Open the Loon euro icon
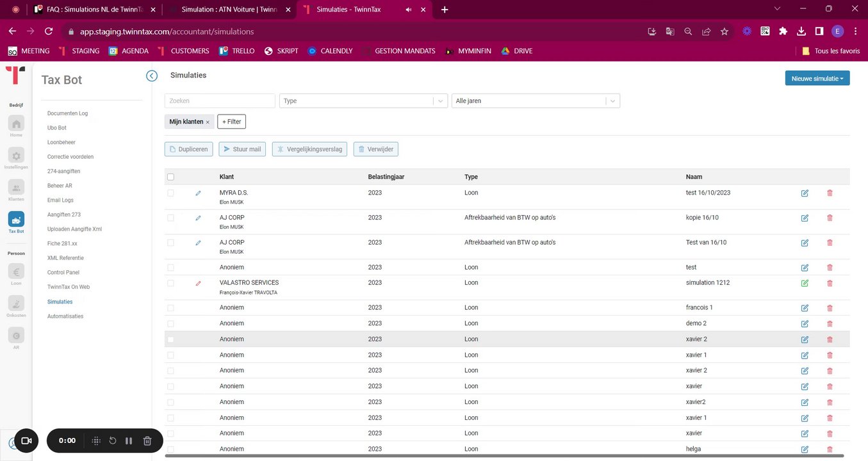The height and width of the screenshot is (461, 868). tap(16, 271)
